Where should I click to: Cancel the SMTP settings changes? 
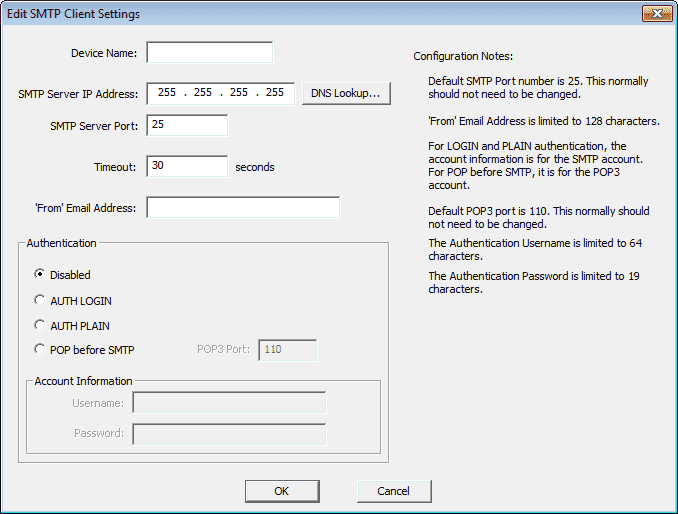(394, 491)
